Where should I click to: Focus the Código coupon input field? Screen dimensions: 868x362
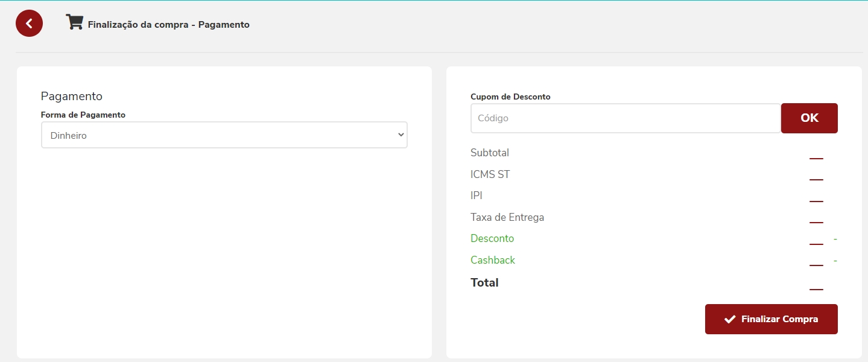[625, 118]
